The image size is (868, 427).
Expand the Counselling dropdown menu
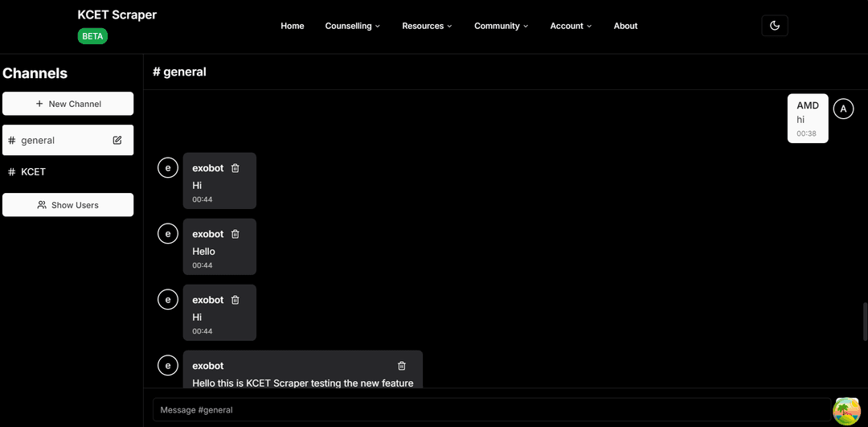(352, 26)
